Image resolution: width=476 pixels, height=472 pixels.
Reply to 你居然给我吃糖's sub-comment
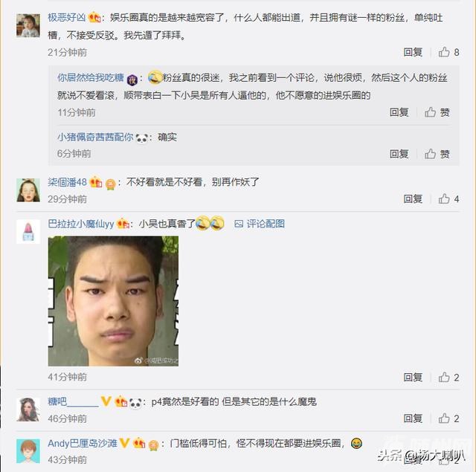click(399, 112)
